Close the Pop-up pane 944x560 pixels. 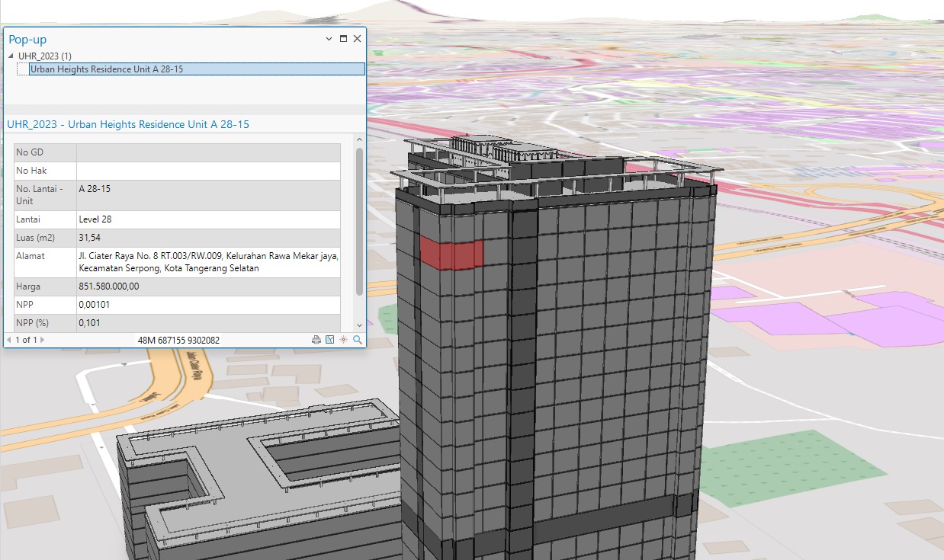(357, 39)
